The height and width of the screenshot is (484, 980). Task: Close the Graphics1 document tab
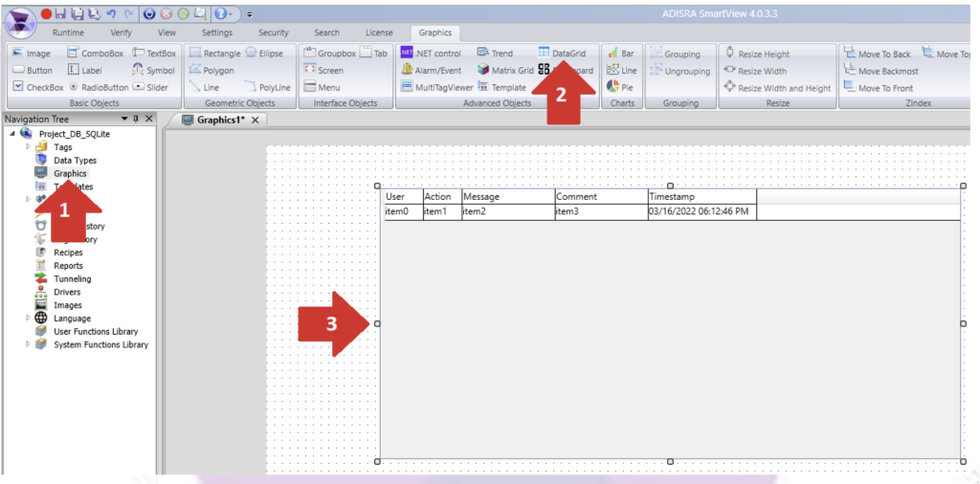pos(255,121)
